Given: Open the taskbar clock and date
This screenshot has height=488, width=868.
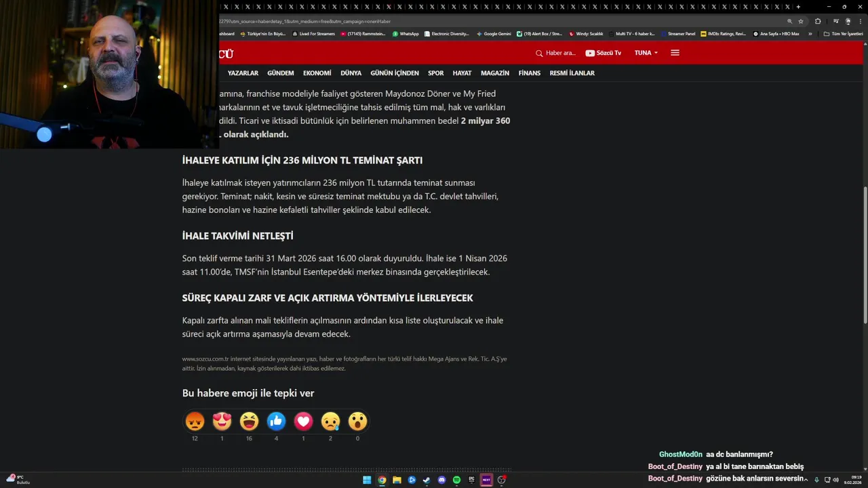Looking at the screenshot, I should click(853, 480).
